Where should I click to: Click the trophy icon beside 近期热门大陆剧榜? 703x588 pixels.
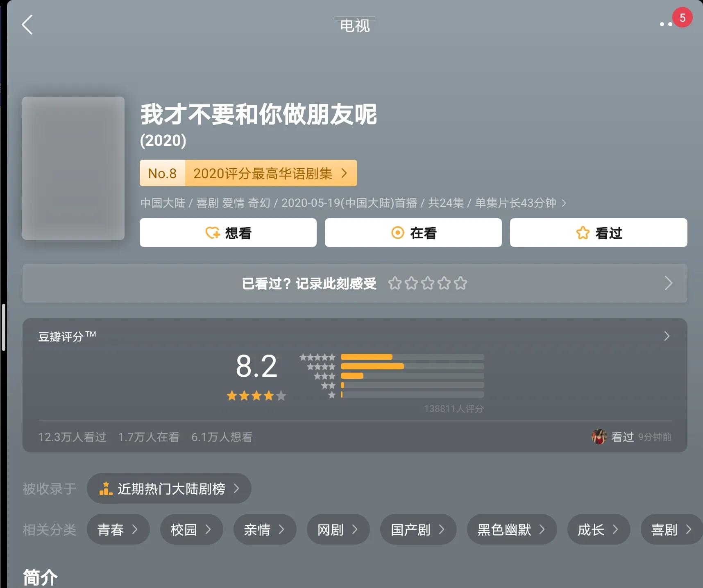(x=105, y=488)
